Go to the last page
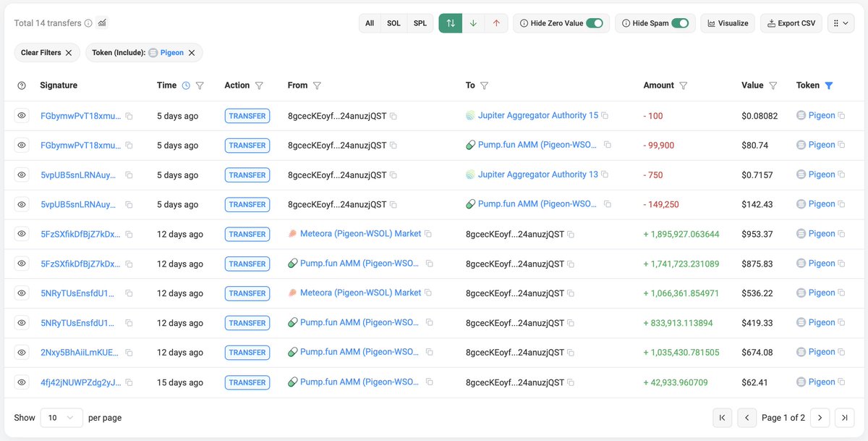Image resolution: width=868 pixels, height=441 pixels. [x=844, y=417]
